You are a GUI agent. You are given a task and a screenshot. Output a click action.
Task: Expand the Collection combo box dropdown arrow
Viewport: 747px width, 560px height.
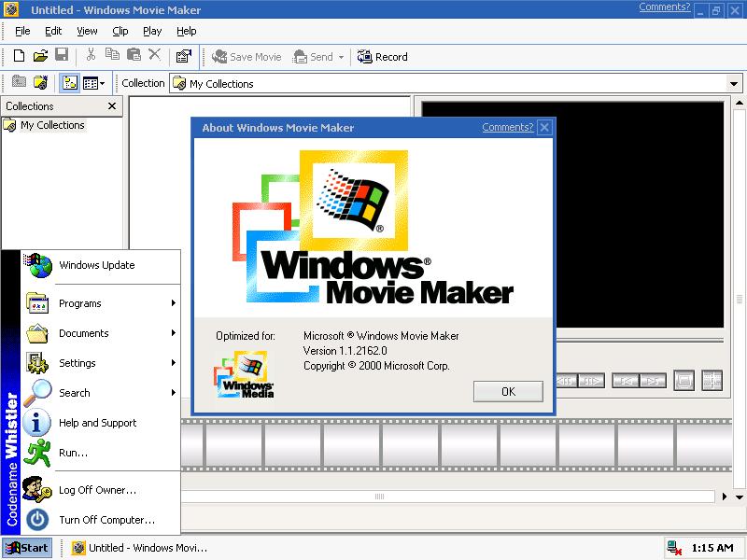coord(734,84)
